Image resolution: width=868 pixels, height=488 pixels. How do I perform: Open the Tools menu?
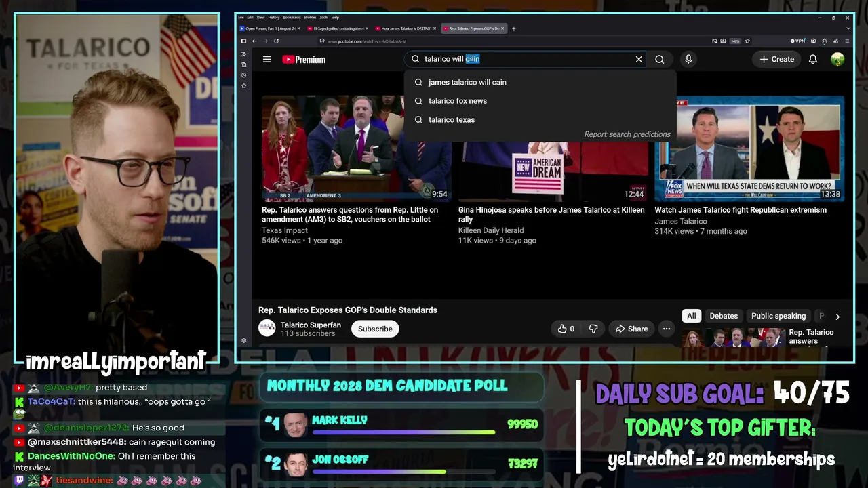(x=324, y=17)
